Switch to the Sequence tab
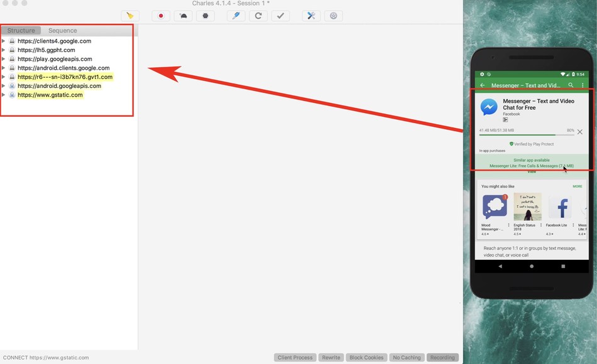597x364 pixels. pyautogui.click(x=63, y=30)
